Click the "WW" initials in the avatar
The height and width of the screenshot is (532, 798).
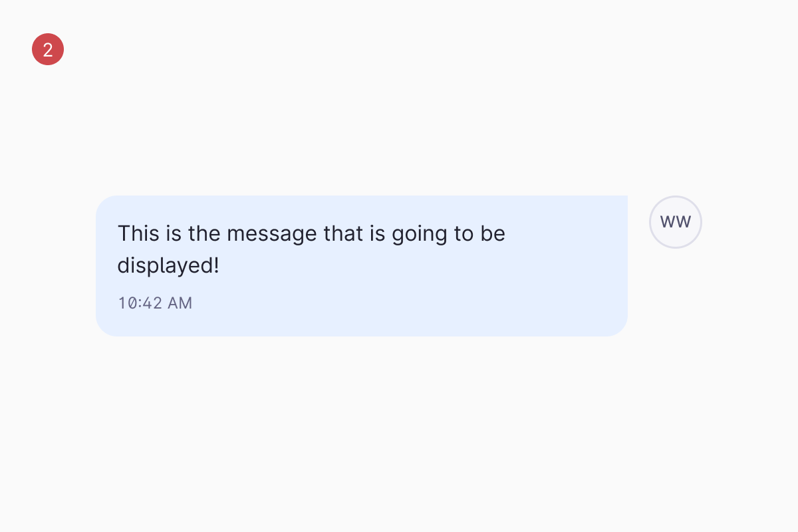(x=675, y=222)
